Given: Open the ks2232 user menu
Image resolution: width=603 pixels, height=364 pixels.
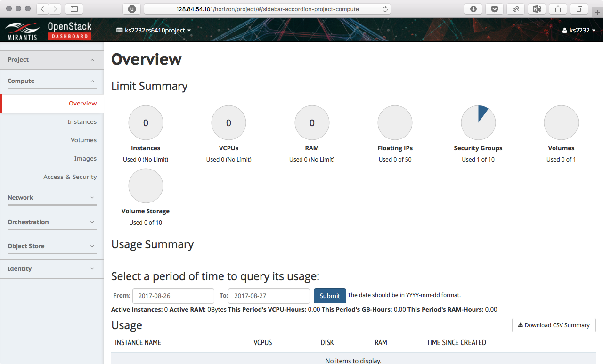Looking at the screenshot, I should 579,30.
